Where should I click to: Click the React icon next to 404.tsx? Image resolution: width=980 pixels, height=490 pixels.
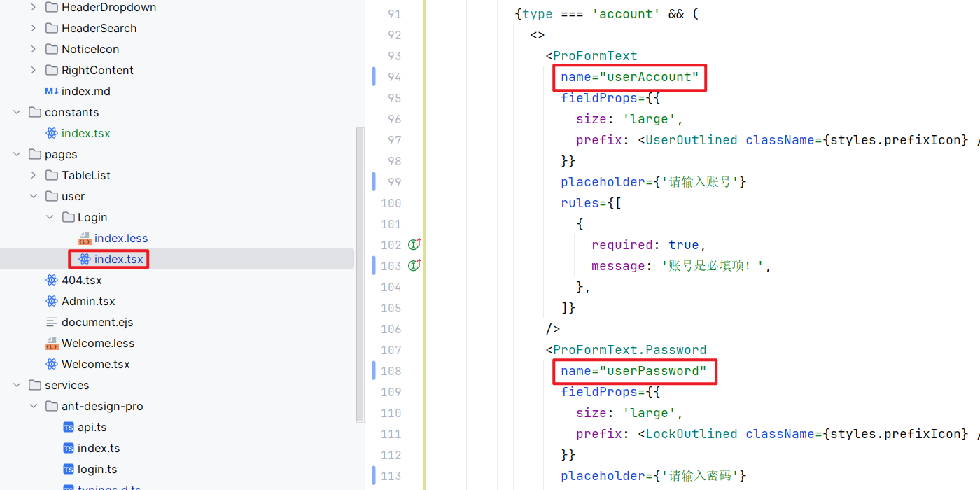pyautogui.click(x=51, y=280)
